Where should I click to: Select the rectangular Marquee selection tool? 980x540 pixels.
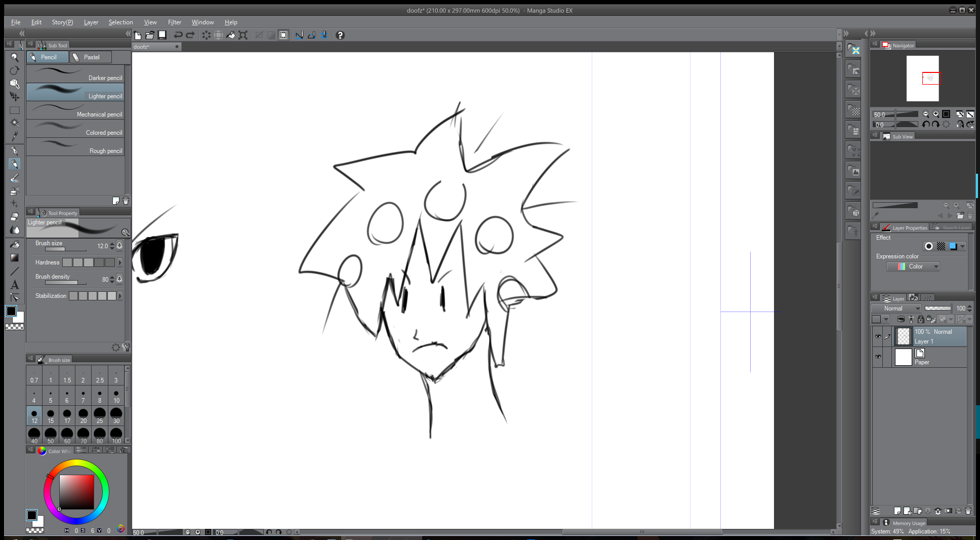(15, 110)
